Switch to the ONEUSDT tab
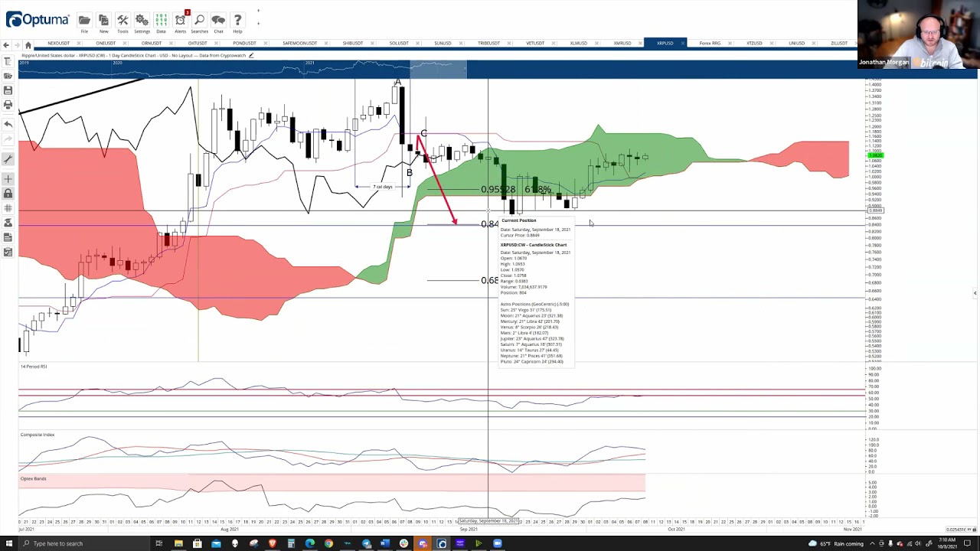Image resolution: width=980 pixels, height=551 pixels. click(105, 43)
